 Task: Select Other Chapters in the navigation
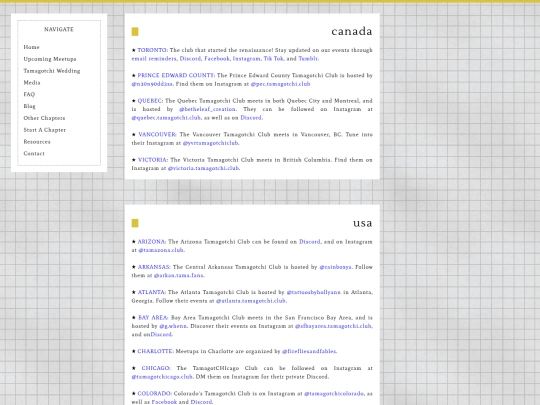[x=44, y=118]
